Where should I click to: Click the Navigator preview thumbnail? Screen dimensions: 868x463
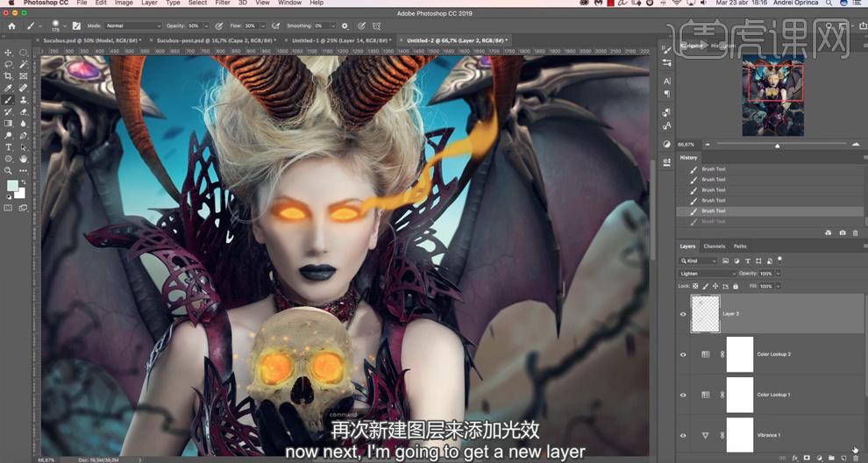click(772, 96)
